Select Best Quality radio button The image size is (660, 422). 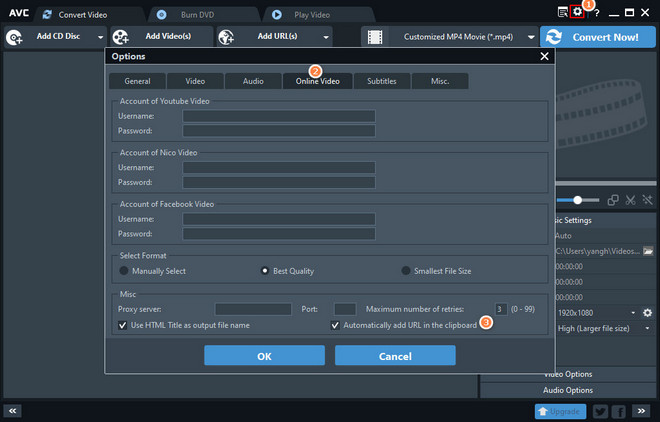pos(265,271)
